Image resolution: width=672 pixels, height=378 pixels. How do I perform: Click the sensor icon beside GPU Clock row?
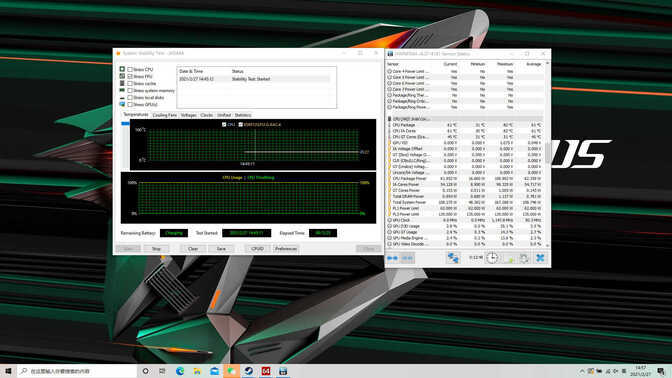[390, 220]
